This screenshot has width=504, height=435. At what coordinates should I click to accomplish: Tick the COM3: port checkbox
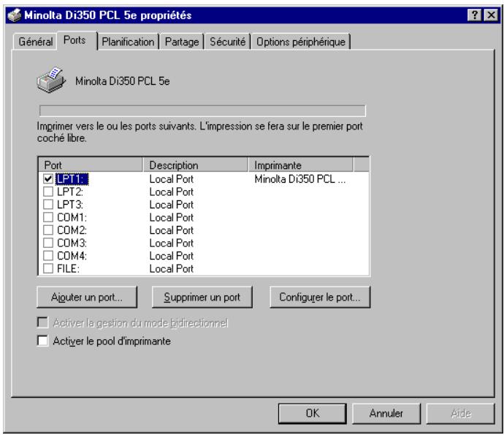click(x=48, y=243)
